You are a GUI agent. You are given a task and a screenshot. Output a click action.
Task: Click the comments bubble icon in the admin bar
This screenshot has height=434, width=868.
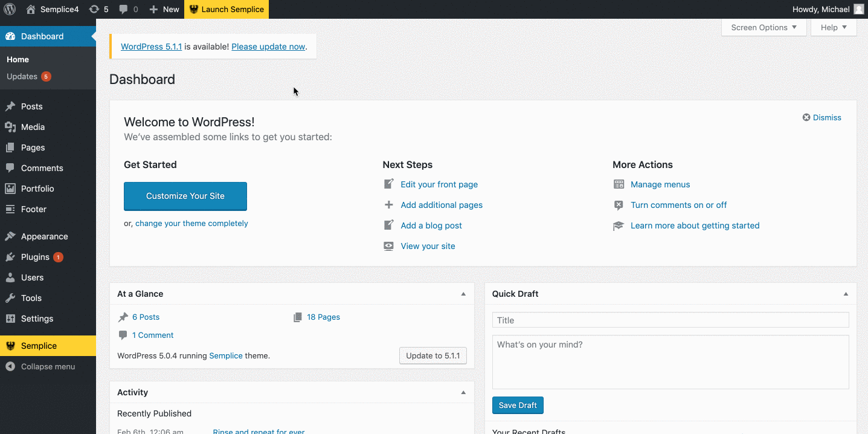tap(124, 9)
